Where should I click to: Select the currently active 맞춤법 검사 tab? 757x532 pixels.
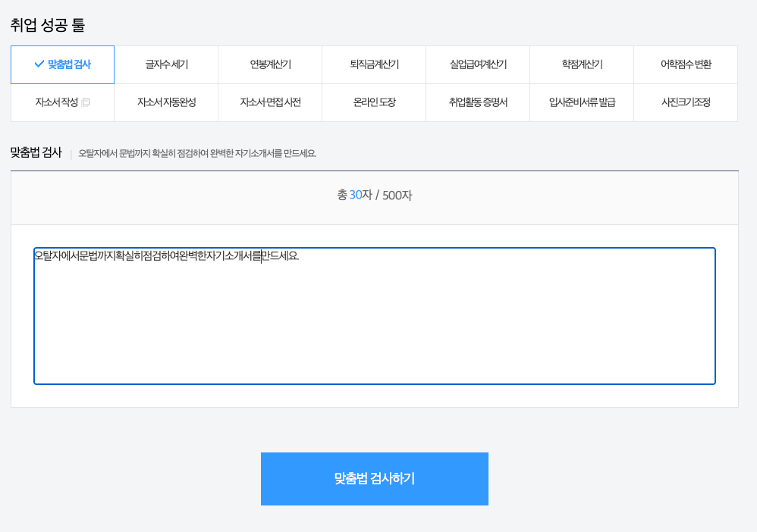tap(61, 65)
